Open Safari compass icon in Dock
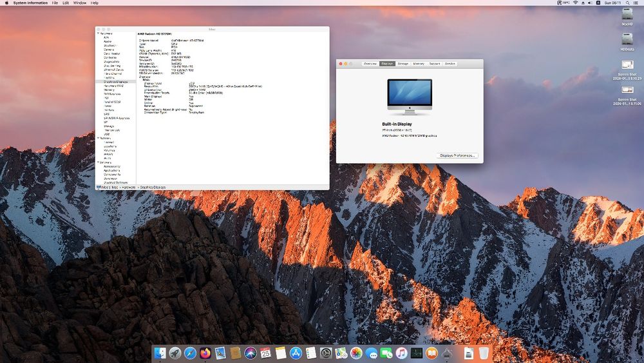 [x=190, y=353]
